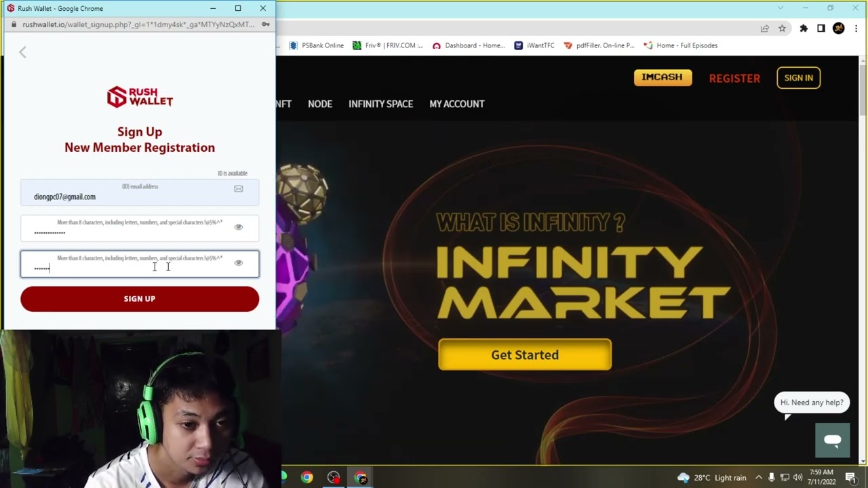Open the NODE menu item
The height and width of the screenshot is (488, 868).
[320, 104]
